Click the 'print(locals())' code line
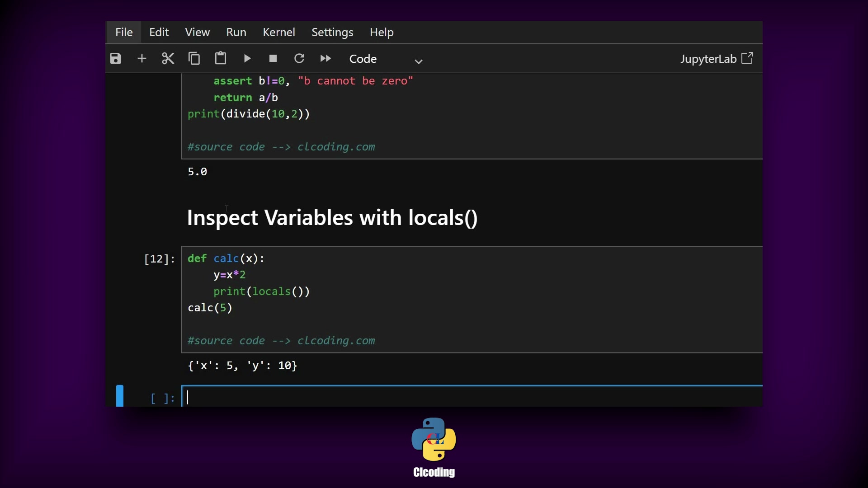Screen dimensions: 868x488 262,291
